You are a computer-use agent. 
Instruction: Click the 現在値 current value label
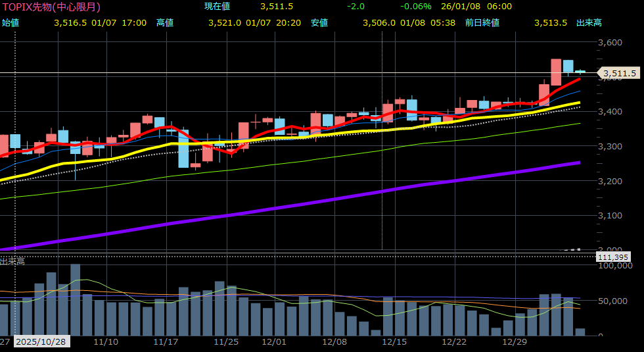pos(217,7)
